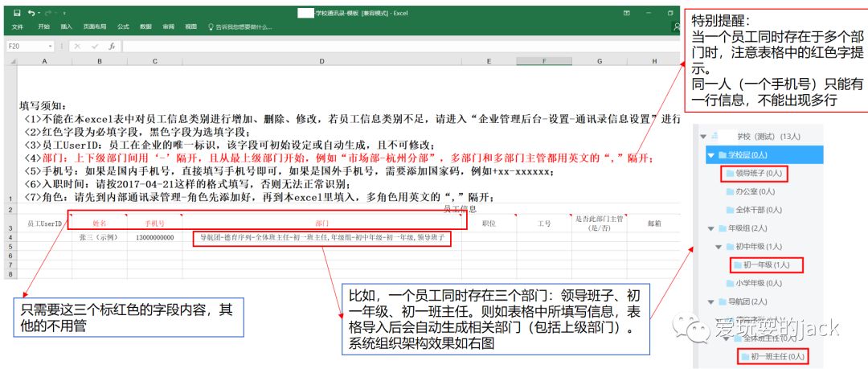Collapse the root 学校（测试）(13人) node arrow
The height and width of the screenshot is (369, 868).
point(703,137)
